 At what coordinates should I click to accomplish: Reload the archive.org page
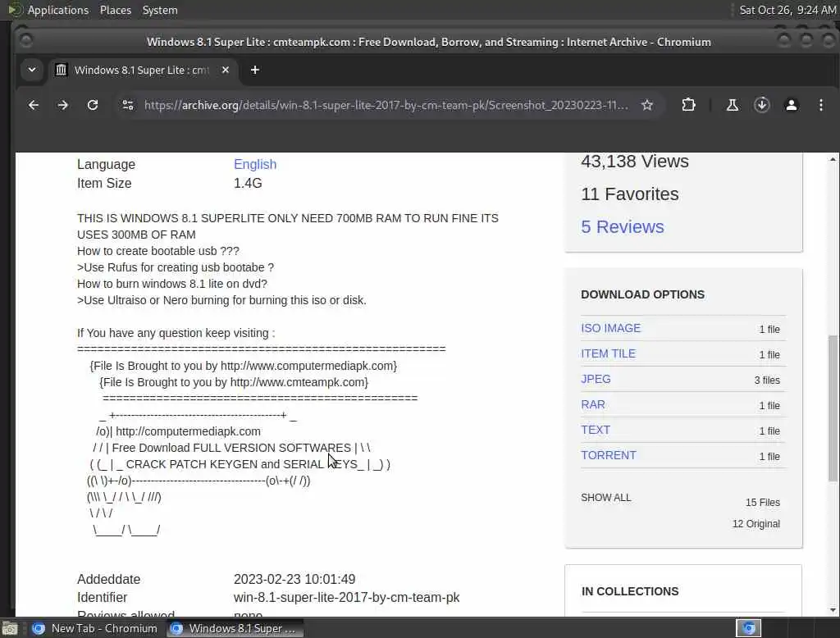pyautogui.click(x=93, y=106)
